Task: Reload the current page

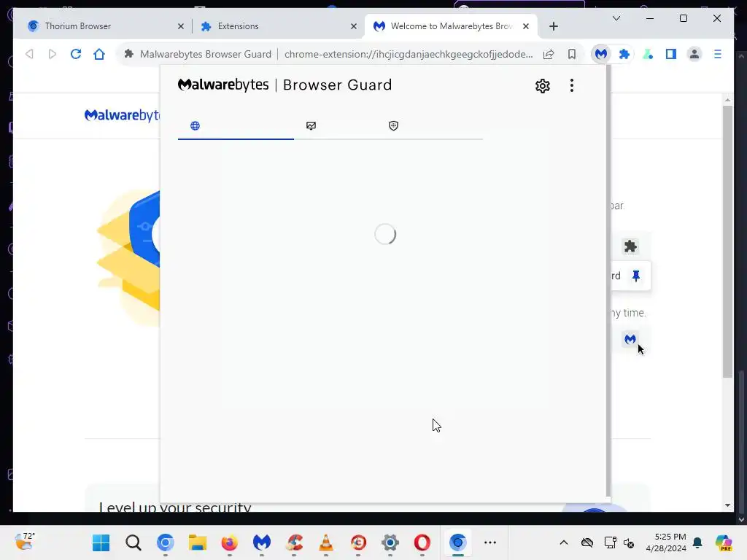Action: click(x=76, y=54)
